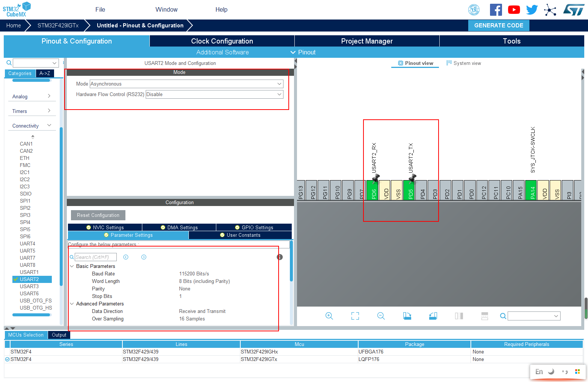
Task: Switch to Tools tab
Action: [512, 41]
